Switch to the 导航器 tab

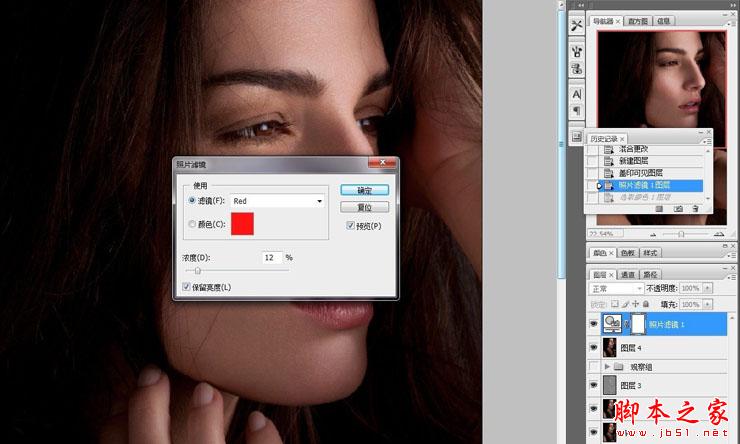pyautogui.click(x=603, y=21)
